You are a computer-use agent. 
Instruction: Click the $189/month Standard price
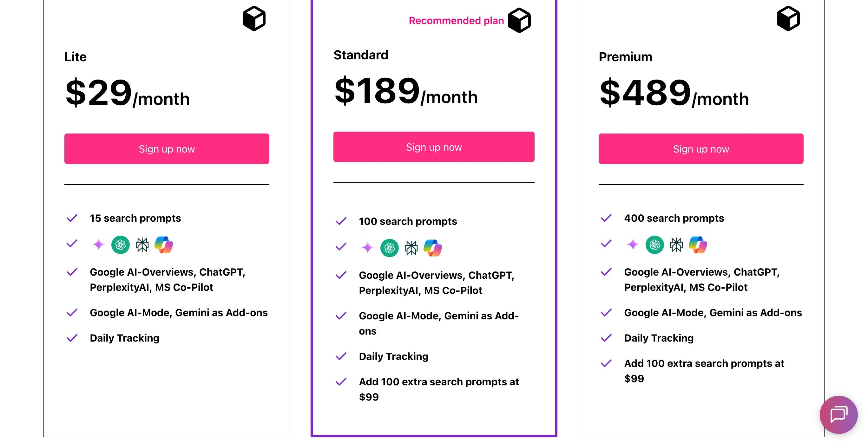coord(406,91)
